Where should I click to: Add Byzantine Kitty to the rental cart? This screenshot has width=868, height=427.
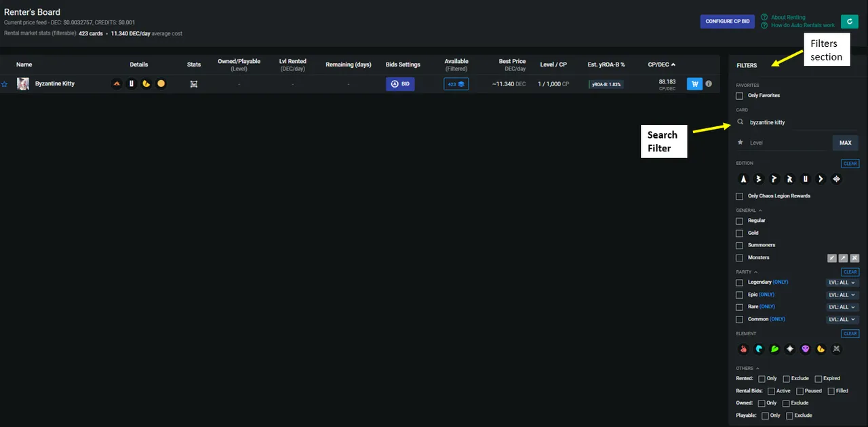coord(694,84)
